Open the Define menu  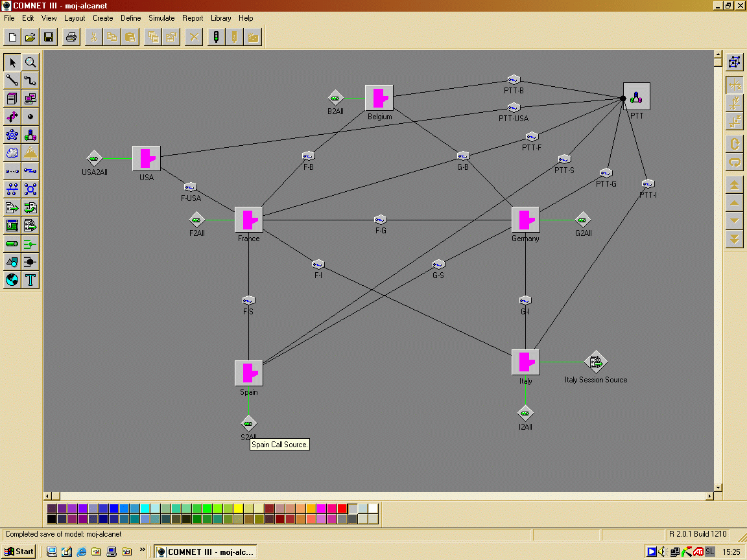point(130,18)
